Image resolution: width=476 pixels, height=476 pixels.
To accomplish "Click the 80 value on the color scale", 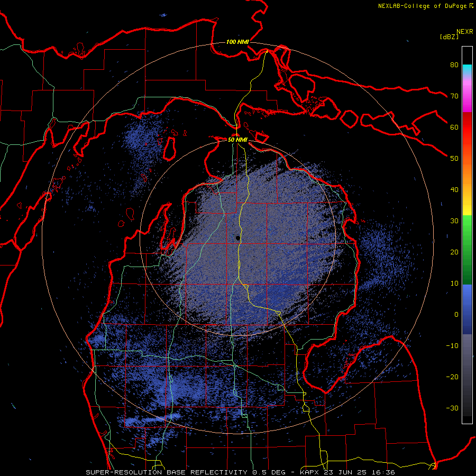I will point(454,65).
